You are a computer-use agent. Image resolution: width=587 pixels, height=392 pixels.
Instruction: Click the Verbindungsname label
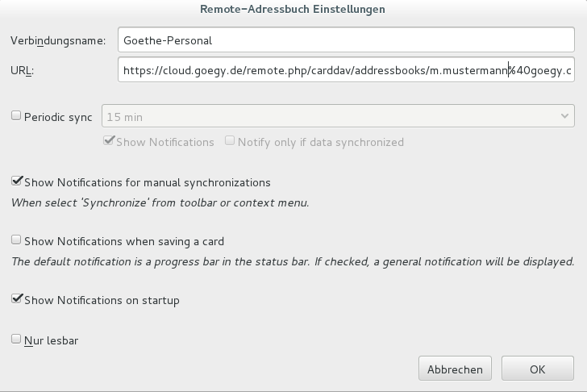(58, 40)
